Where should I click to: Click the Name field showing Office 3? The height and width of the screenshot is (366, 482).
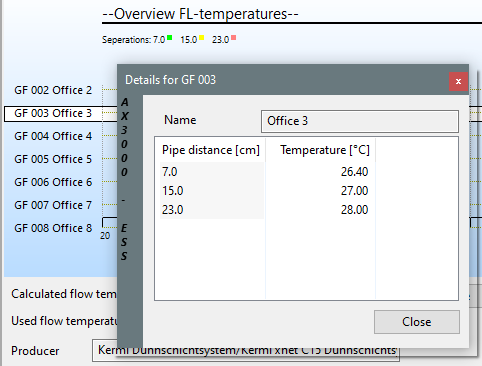click(360, 121)
